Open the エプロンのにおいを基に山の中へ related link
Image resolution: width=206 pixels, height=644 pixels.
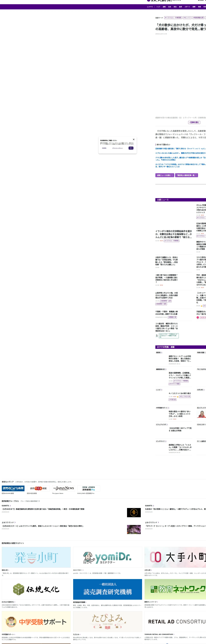[180, 153]
